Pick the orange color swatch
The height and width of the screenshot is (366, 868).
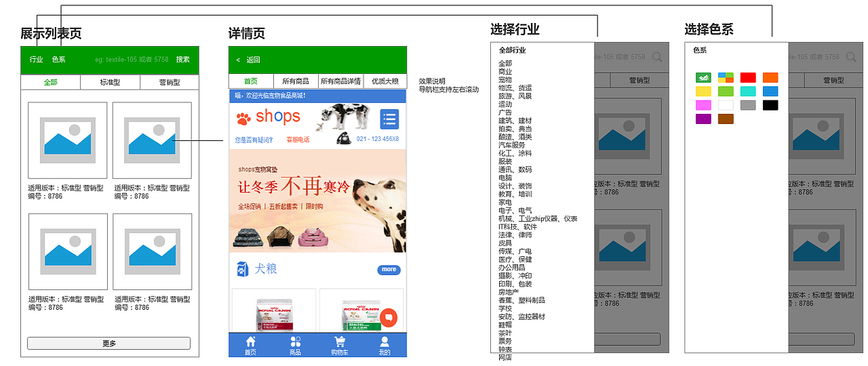coord(770,78)
